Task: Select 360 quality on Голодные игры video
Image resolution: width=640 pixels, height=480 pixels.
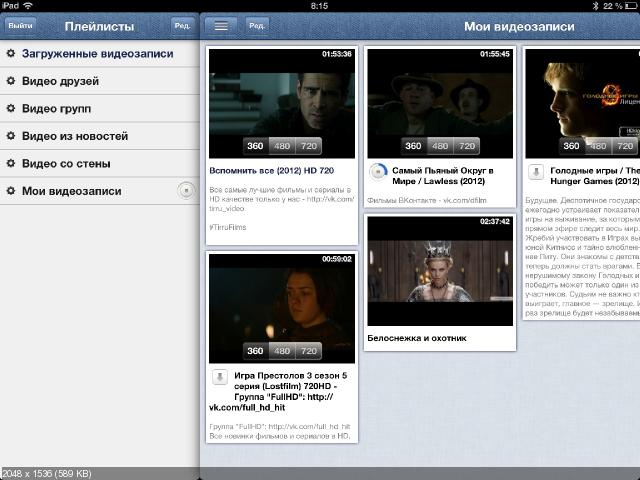Action: (571, 146)
